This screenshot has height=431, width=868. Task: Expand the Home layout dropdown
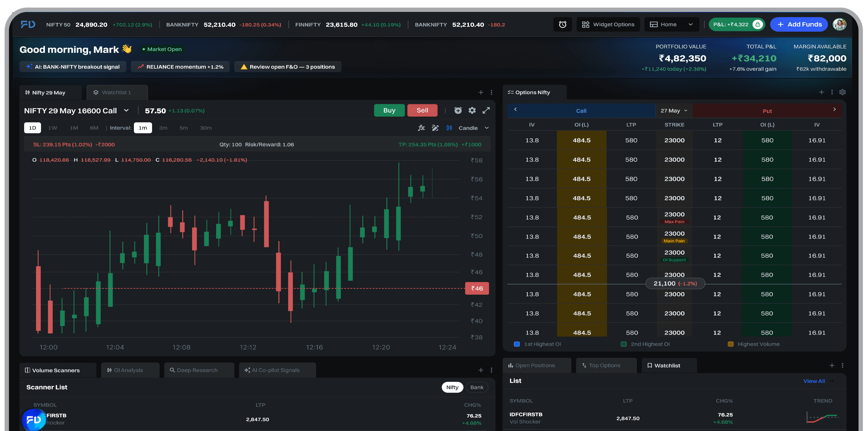[671, 24]
